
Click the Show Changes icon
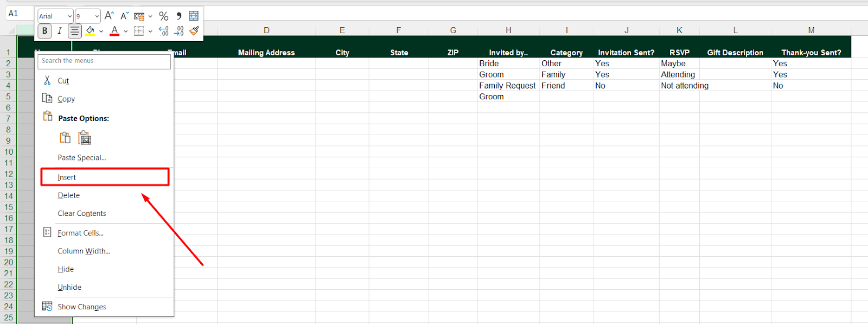[x=47, y=306]
